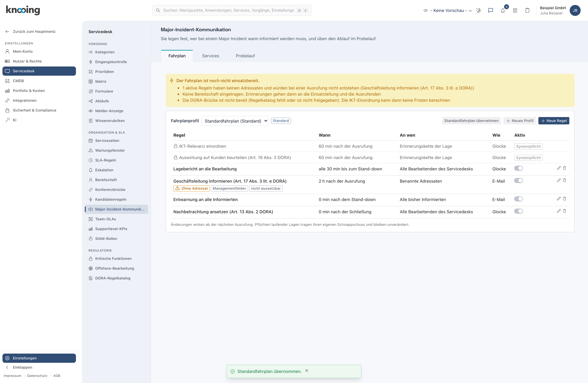Delete the Geschäftsleitung informieren rule

565,180
